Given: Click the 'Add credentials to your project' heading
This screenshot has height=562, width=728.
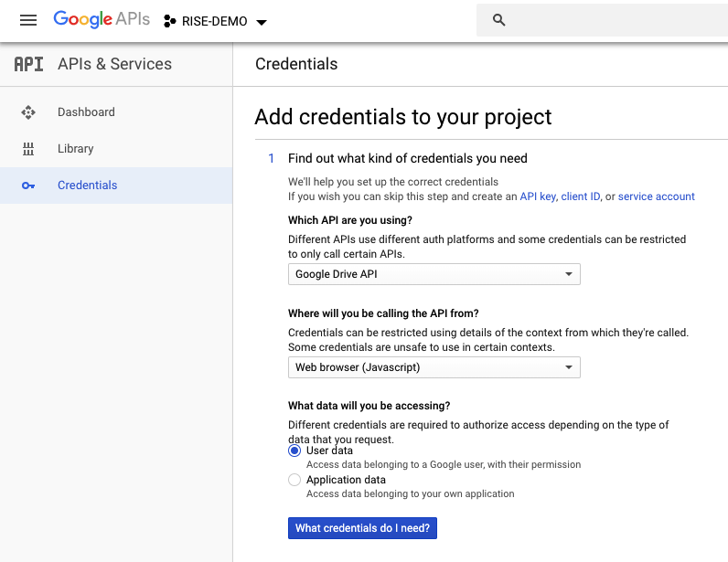Looking at the screenshot, I should [x=403, y=117].
